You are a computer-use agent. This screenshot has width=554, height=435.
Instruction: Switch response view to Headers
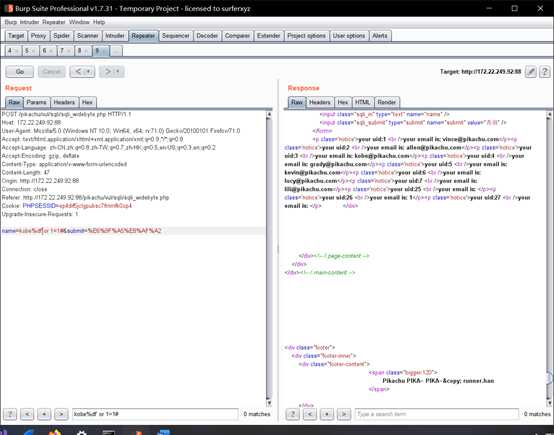click(319, 102)
